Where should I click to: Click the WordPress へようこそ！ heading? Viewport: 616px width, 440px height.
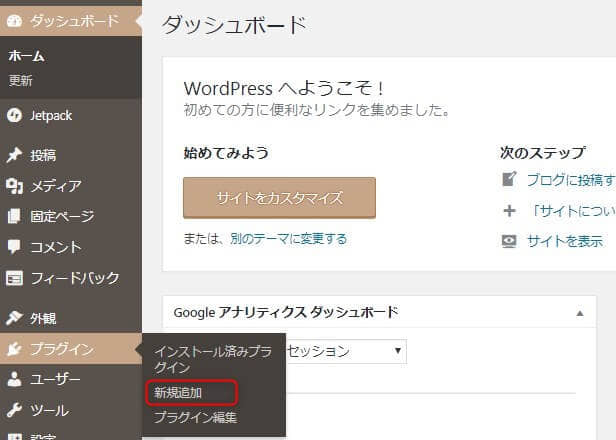pos(284,88)
